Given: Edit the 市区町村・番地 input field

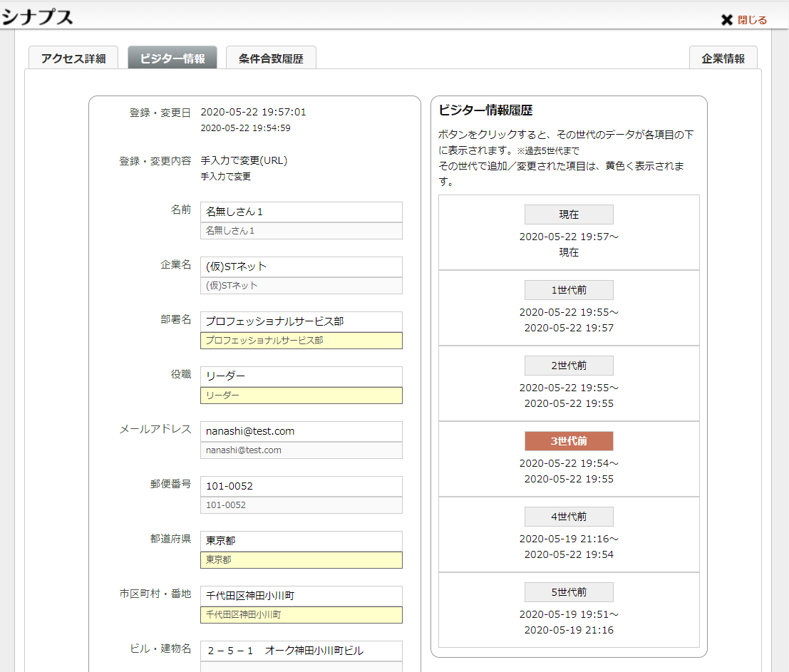Looking at the screenshot, I should [x=301, y=596].
